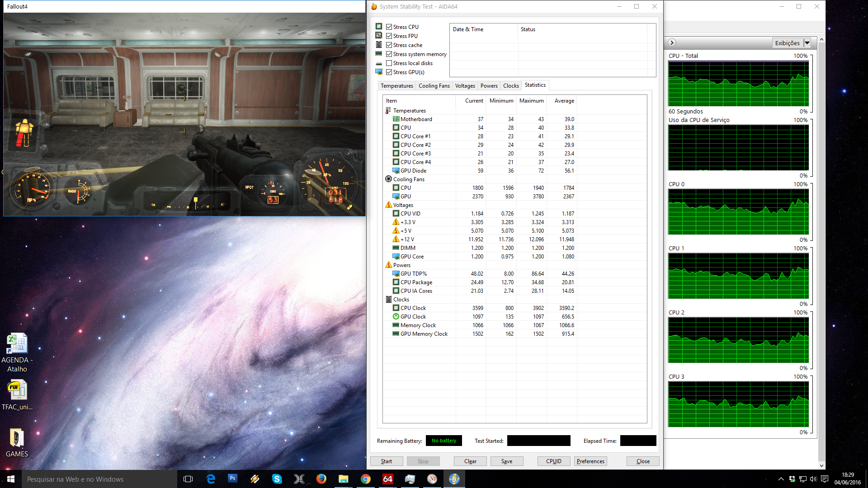Click the Maximum column header
868x488 pixels.
tap(531, 101)
